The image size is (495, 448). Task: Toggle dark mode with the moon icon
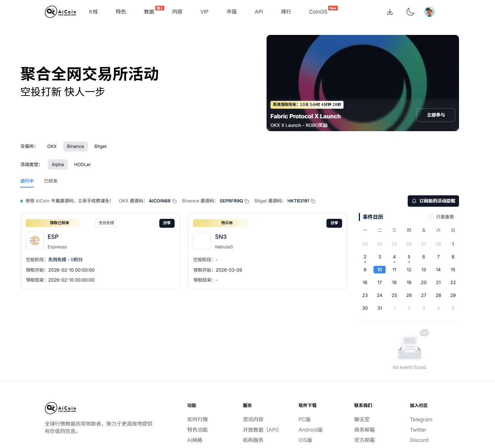410,12
